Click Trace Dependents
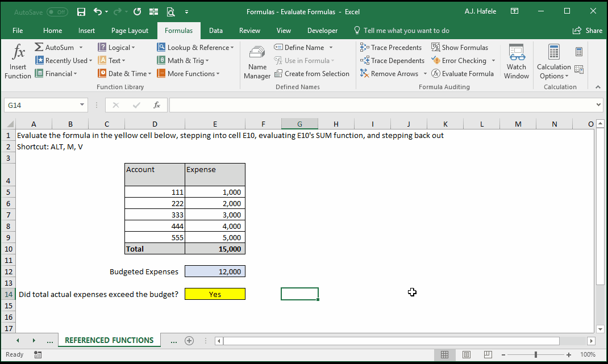608x364 pixels. (x=392, y=60)
